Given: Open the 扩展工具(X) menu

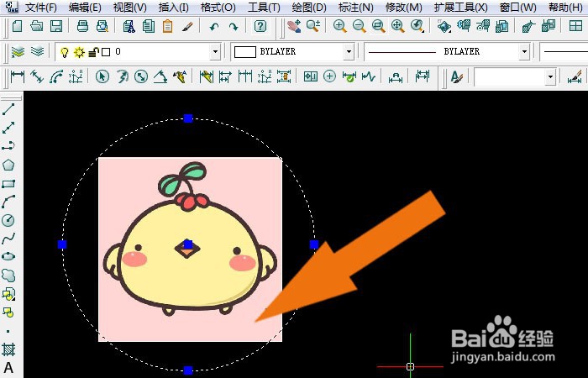Looking at the screenshot, I should click(461, 7).
